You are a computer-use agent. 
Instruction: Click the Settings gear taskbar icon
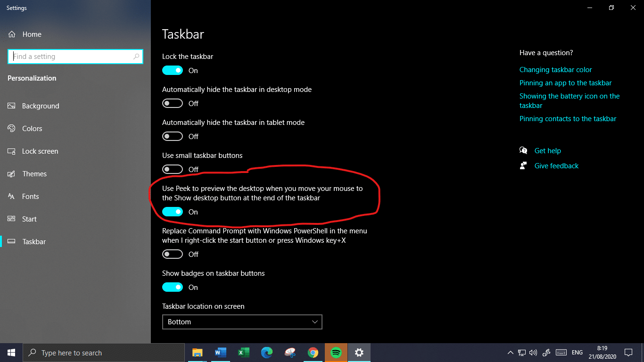point(359,353)
